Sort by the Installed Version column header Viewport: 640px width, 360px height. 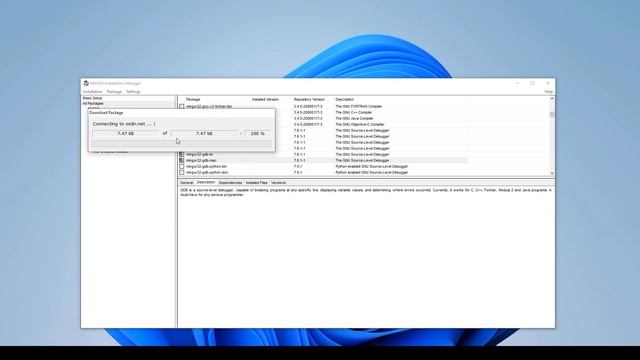[x=265, y=100]
